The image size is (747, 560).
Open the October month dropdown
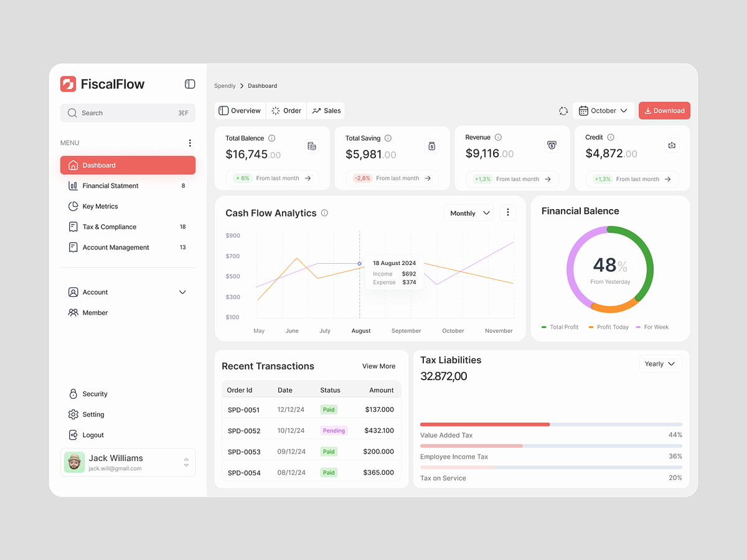pyautogui.click(x=603, y=111)
